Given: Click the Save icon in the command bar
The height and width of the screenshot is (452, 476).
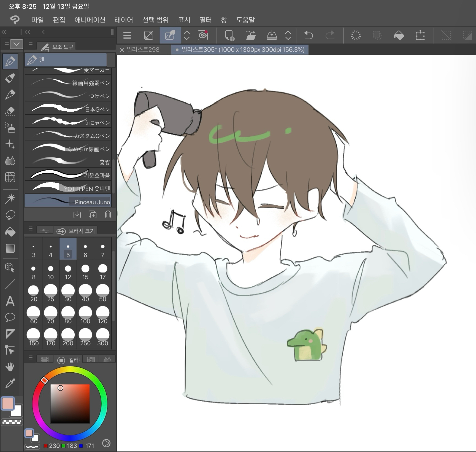Looking at the screenshot, I should coord(272,35).
